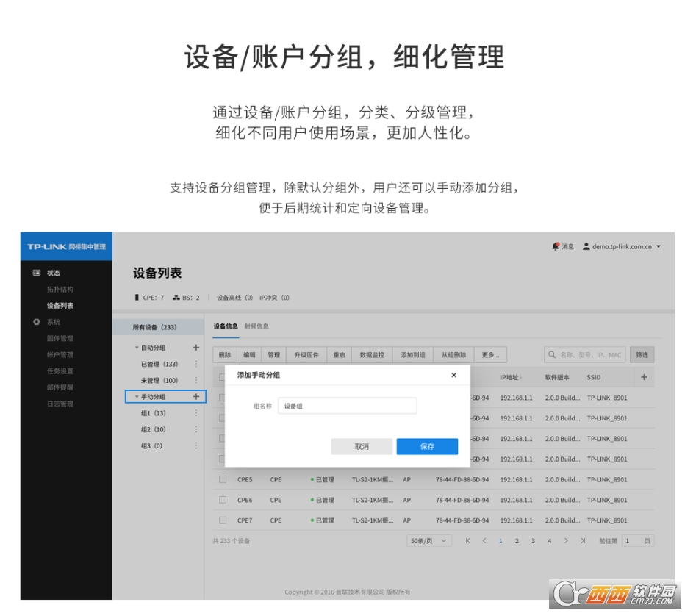Image resolution: width=696 pixels, height=616 pixels.
Task: Click the plus icon beside 自动分组
Action: pos(197,346)
